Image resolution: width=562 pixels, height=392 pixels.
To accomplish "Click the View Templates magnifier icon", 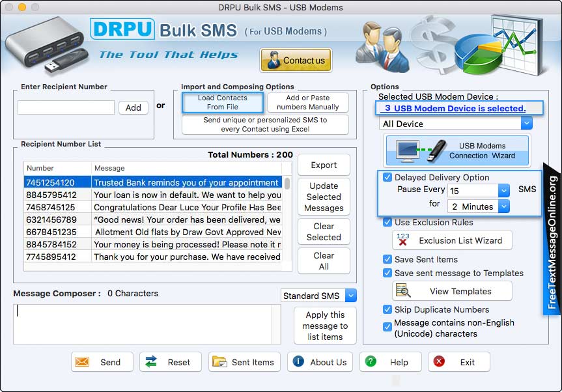I will [403, 290].
